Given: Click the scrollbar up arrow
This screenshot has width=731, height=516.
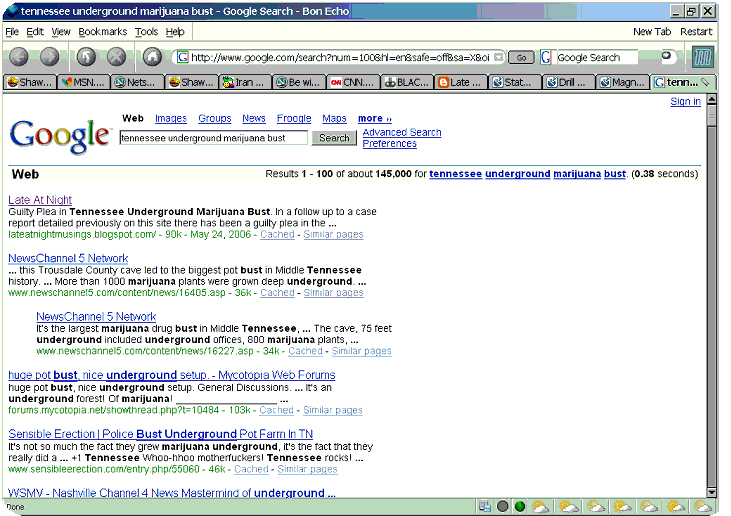Looking at the screenshot, I should pyautogui.click(x=711, y=99).
